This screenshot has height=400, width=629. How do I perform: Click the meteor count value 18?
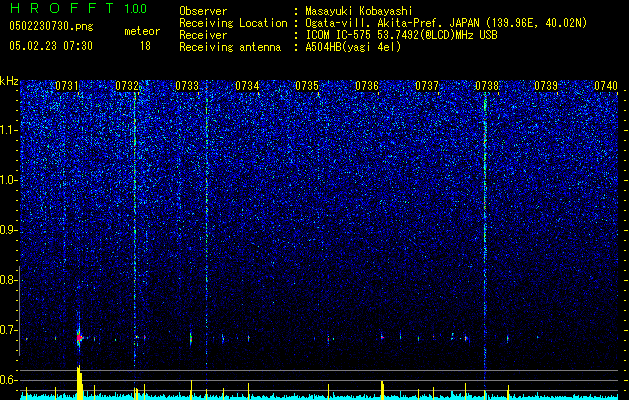pyautogui.click(x=145, y=46)
